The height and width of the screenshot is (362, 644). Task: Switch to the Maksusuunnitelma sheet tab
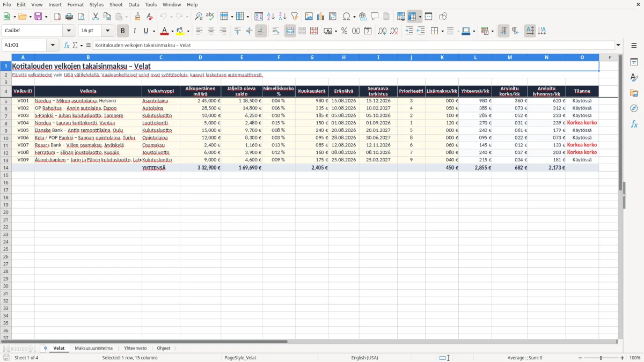coord(94,348)
